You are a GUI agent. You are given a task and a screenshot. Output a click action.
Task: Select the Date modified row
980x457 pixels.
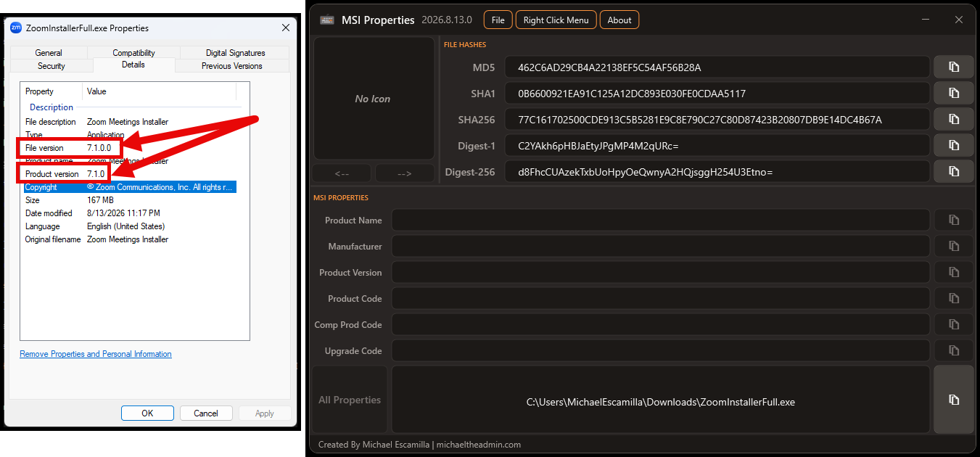coord(129,213)
